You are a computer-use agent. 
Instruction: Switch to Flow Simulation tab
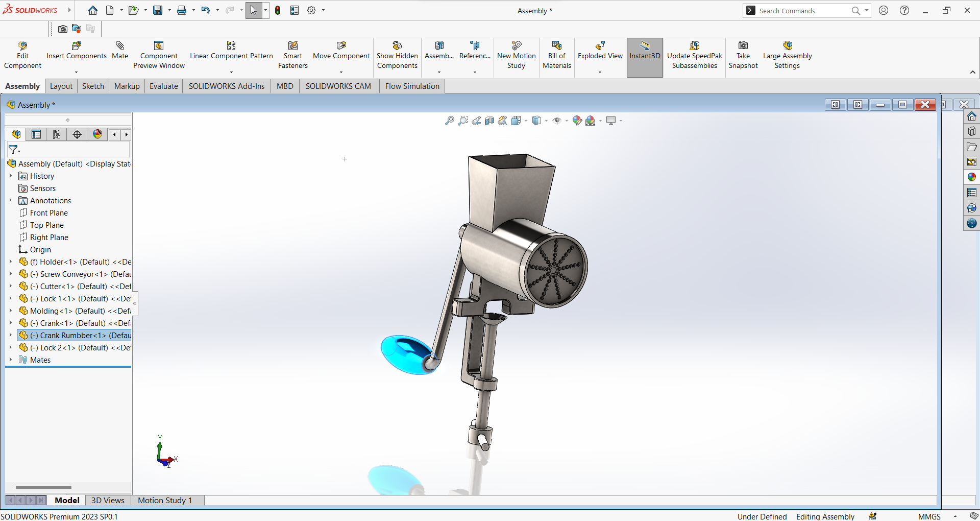point(412,86)
